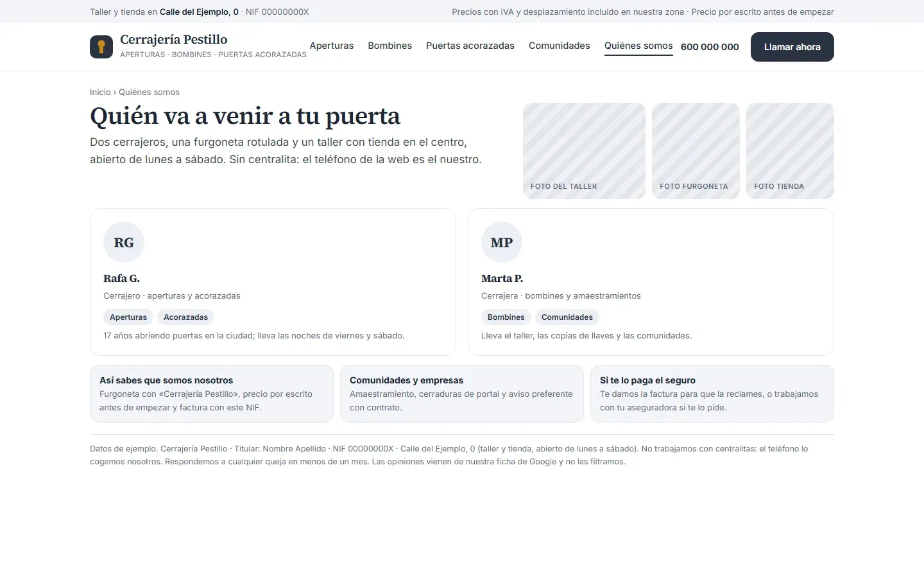
Task: Click the heading Así sabes que somos nosotros
Action: 166,380
